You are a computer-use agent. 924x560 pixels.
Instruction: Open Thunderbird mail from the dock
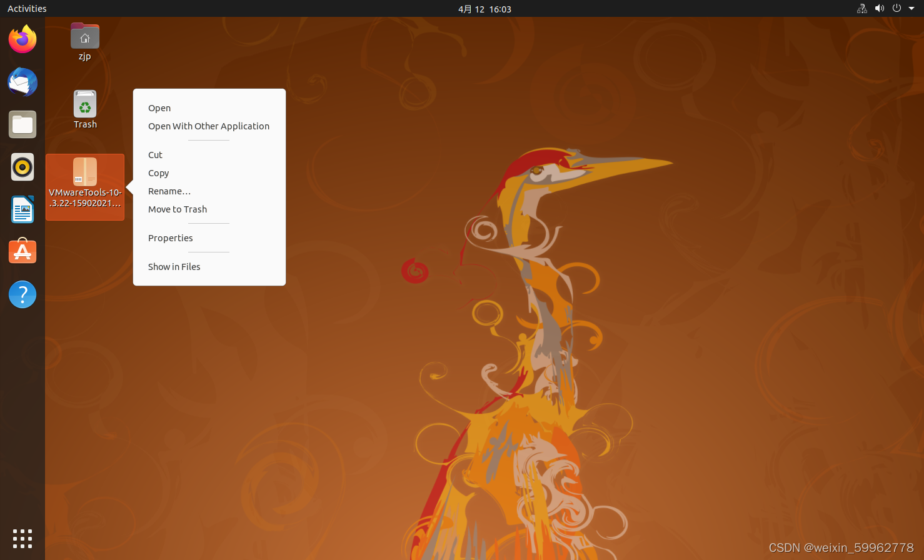pos(23,82)
